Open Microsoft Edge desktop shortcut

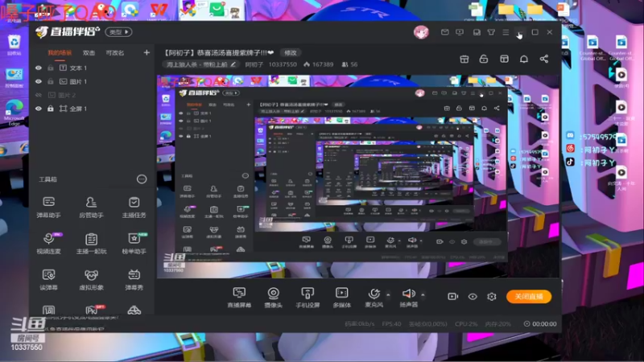click(14, 113)
